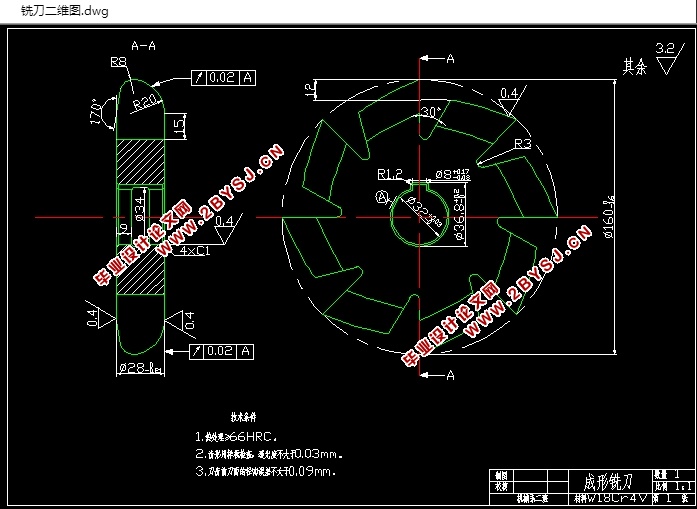Select the 4×C1 chamfer note
The image size is (697, 509).
194,251
